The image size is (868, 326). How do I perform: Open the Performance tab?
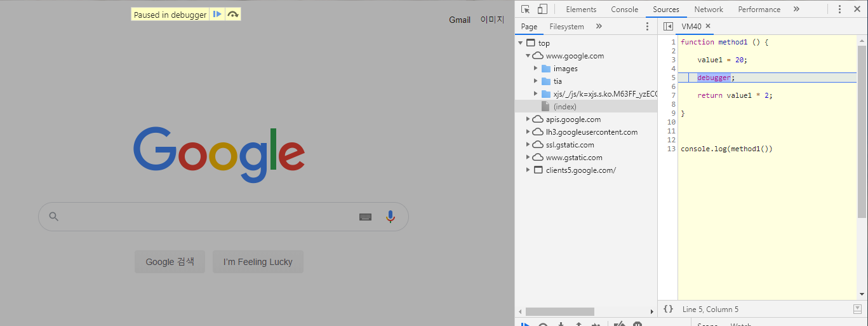[759, 10]
